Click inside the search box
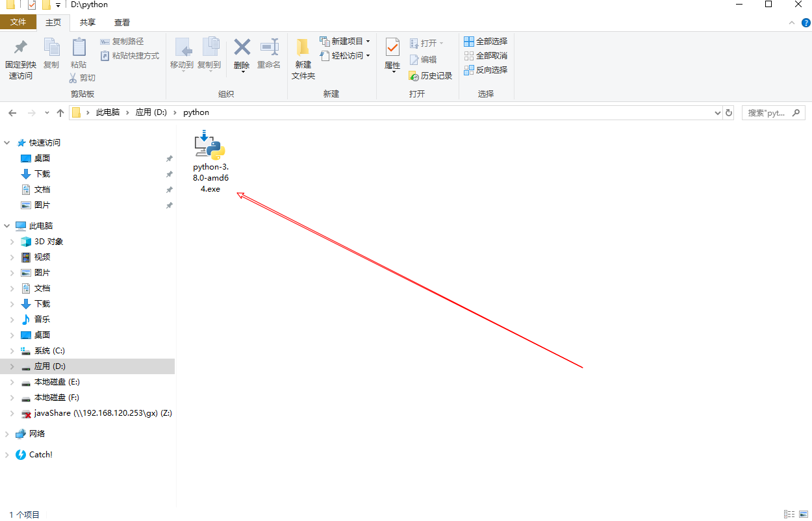Viewport: 812px width, 521px height. pyautogui.click(x=770, y=112)
